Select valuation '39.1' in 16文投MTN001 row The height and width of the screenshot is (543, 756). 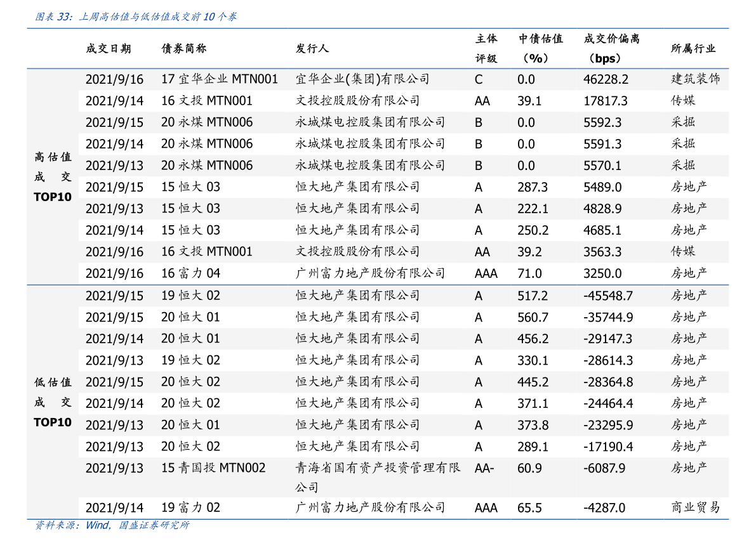point(529,101)
